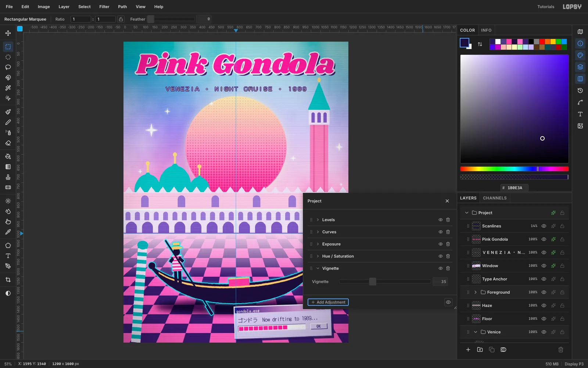The image size is (588, 368).
Task: Close the Project adjustments panel
Action: tap(447, 201)
